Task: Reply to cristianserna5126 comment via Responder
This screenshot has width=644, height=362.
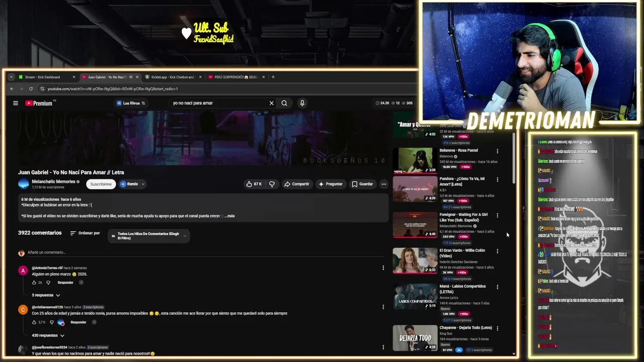Action: [x=78, y=322]
